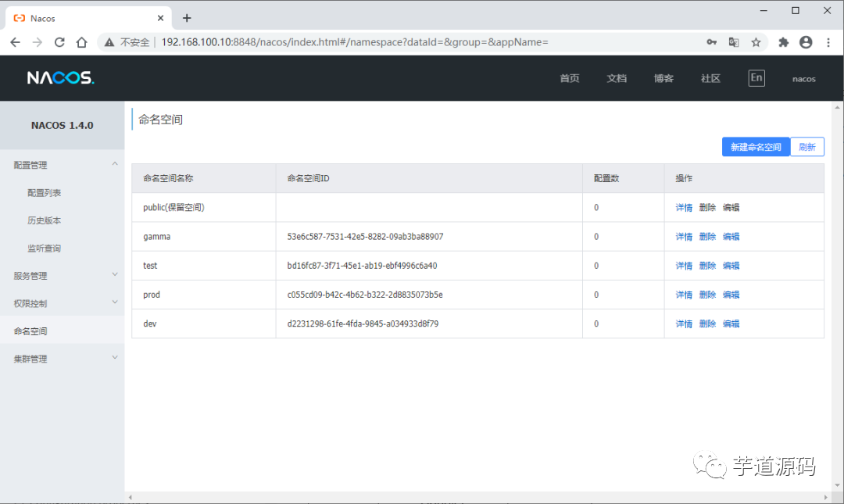This screenshot has width=844, height=504.
Task: Open 历史版本 in the sidebar
Action: click(x=44, y=220)
